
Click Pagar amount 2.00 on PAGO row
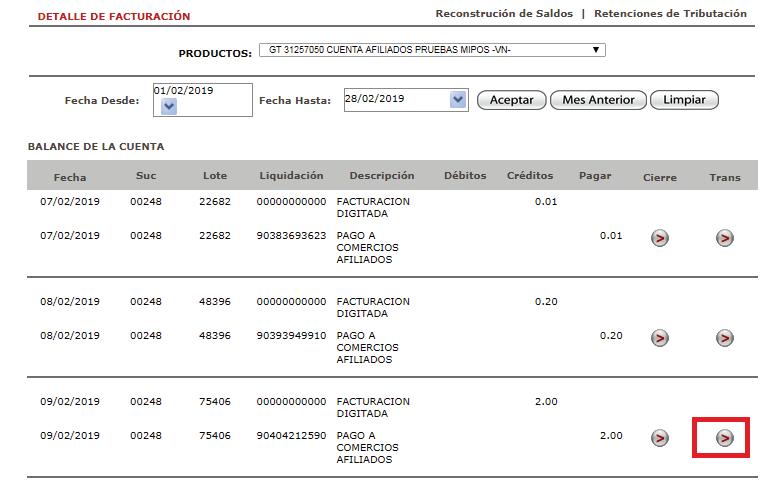pos(611,435)
